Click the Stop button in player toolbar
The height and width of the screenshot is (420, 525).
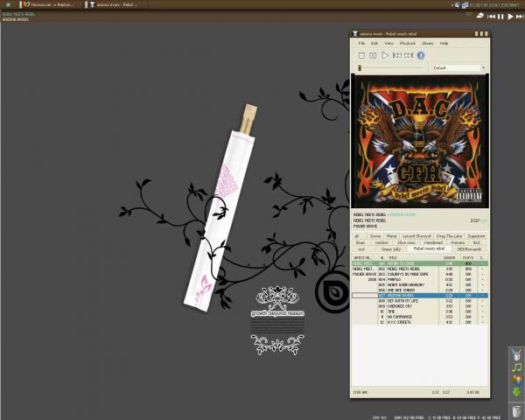tap(360, 55)
